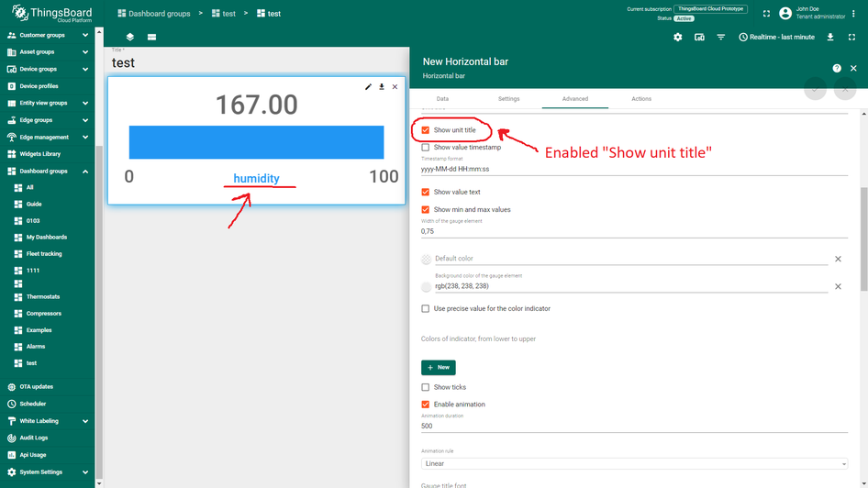This screenshot has width=868, height=488.
Task: Expand Edge management in sidebar
Action: coord(85,138)
